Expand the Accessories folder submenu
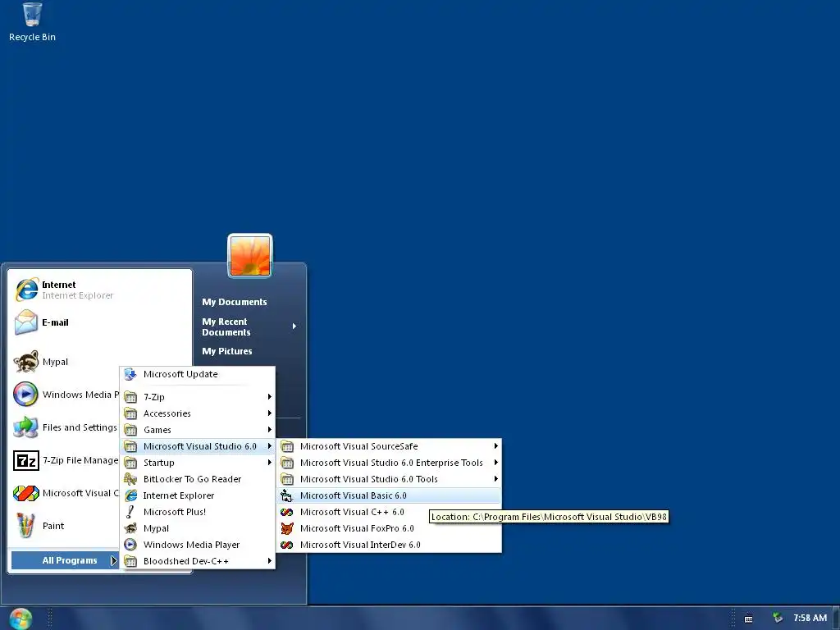 point(197,413)
